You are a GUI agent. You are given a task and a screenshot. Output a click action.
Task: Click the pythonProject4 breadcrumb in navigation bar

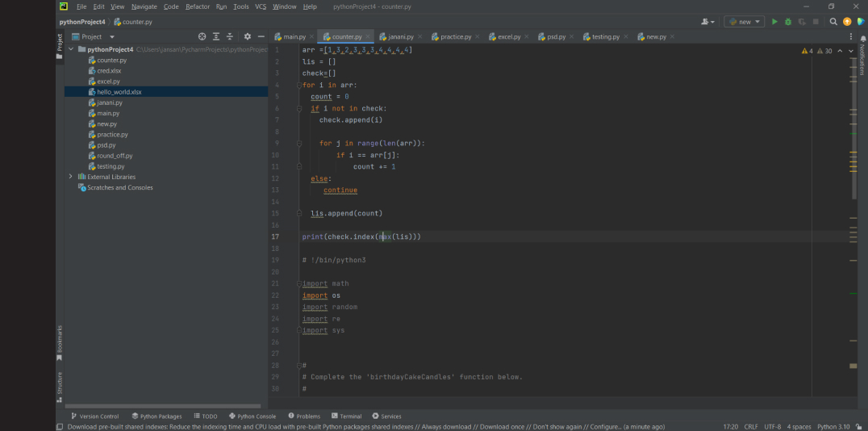point(82,22)
